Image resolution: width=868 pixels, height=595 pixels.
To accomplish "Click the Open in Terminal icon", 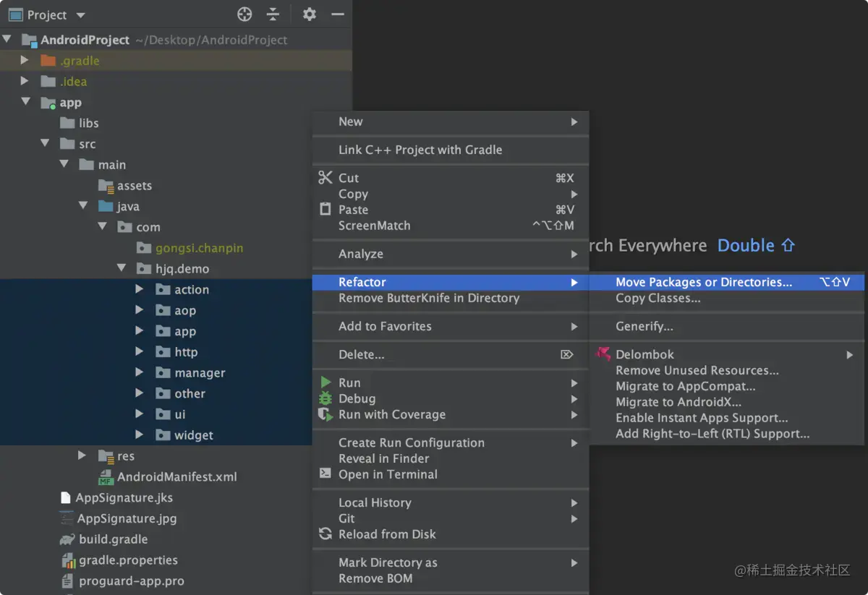I will [x=325, y=474].
